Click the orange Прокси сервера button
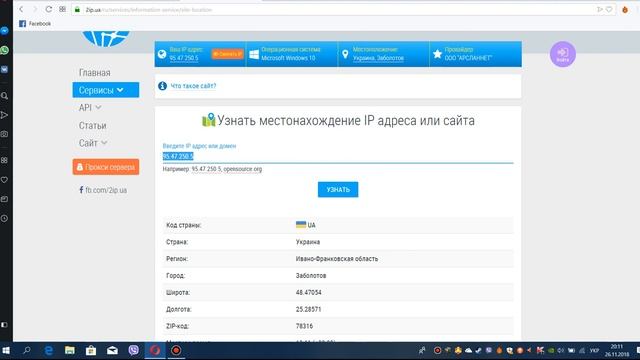 [x=106, y=167]
